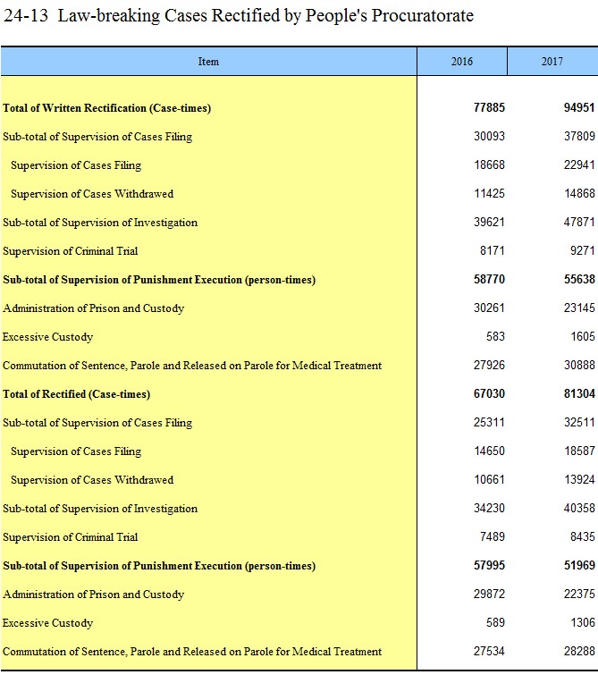Image resolution: width=598 pixels, height=700 pixels.
Task: Click the 'Excessive Custody' label in the 583 row
Action: [47, 337]
